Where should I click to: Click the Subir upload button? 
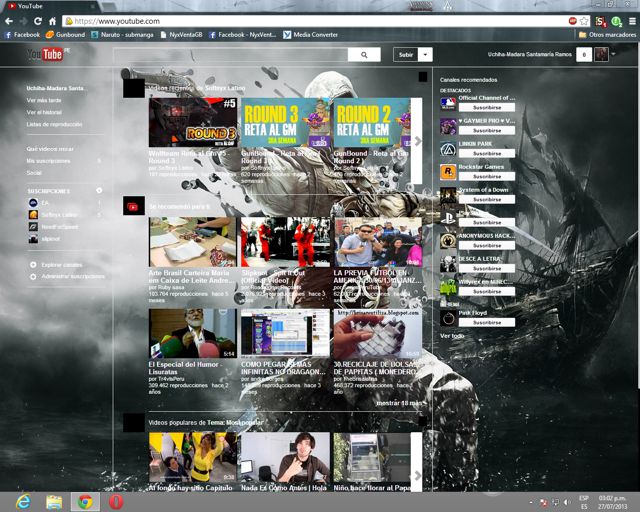[406, 55]
